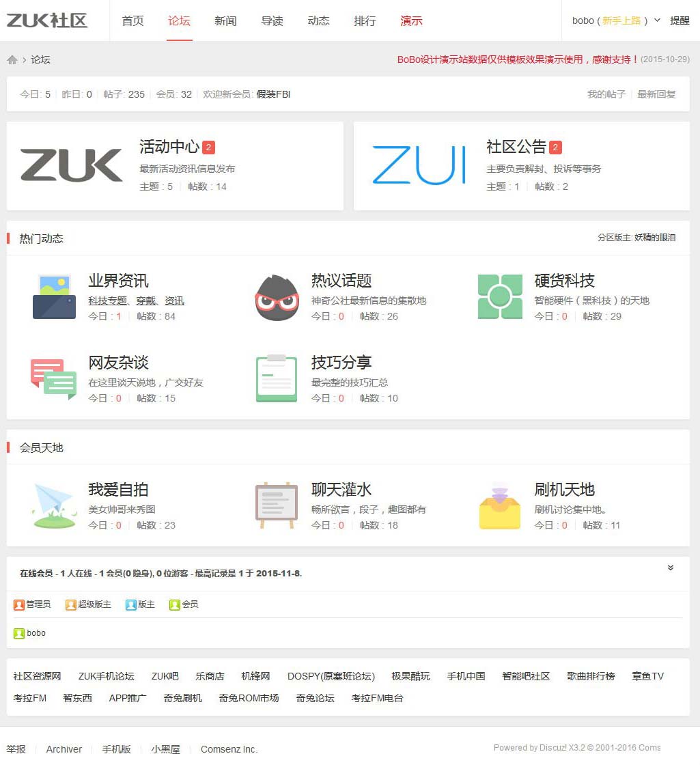Screen dimensions: 700x769
Task: Open moderator 妖精的眼泪 profile
Action: [655, 238]
